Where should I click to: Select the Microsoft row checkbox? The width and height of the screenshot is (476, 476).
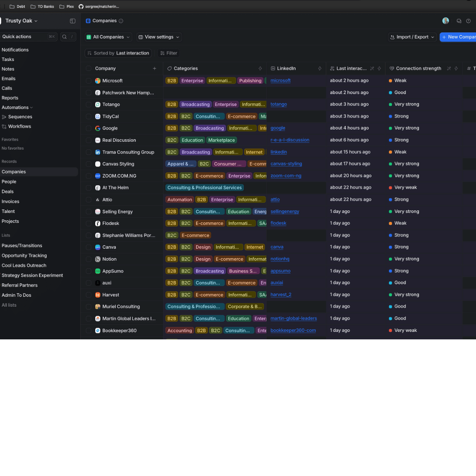click(x=89, y=81)
